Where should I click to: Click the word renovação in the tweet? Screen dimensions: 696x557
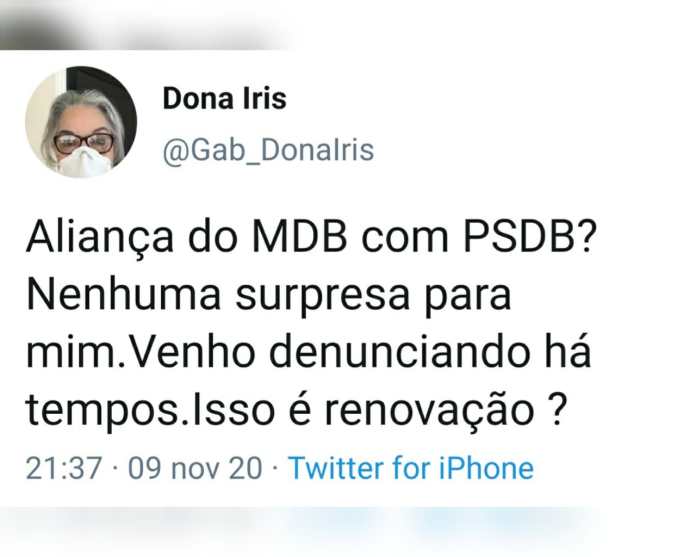click(x=429, y=411)
